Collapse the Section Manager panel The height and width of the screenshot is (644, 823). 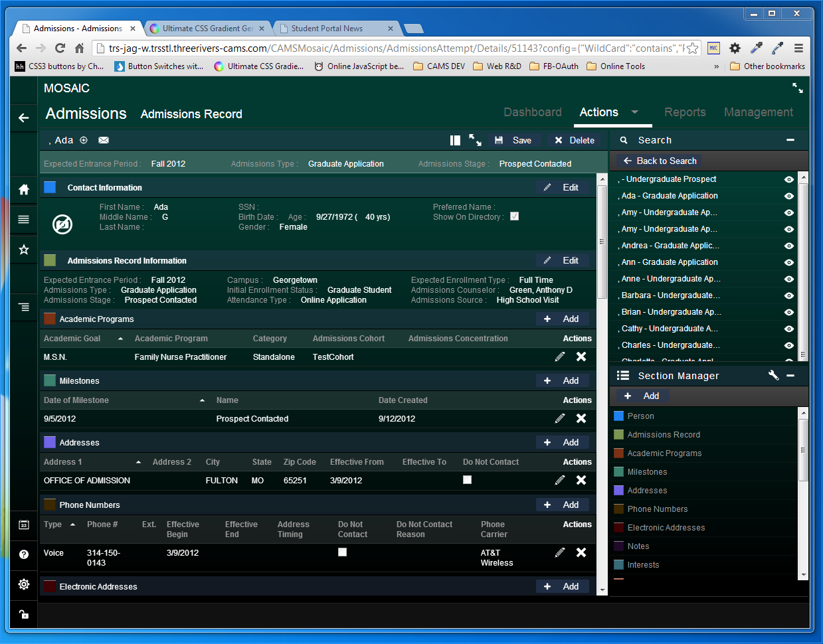790,376
